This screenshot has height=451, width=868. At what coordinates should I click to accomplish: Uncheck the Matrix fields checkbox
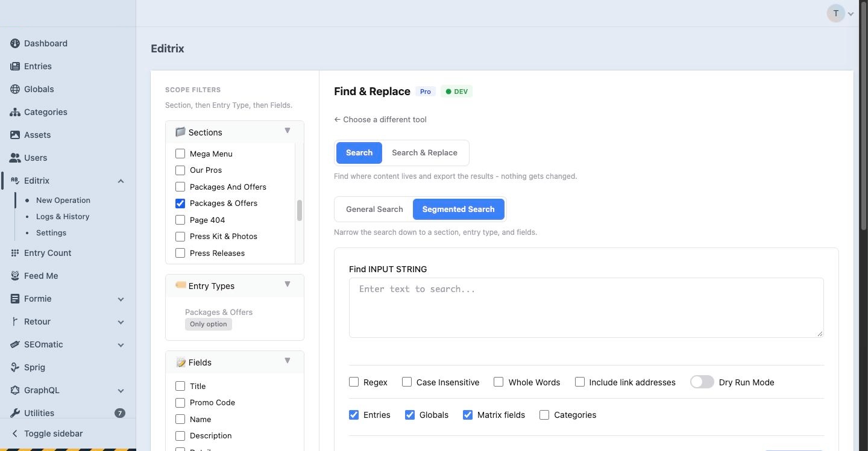468,414
